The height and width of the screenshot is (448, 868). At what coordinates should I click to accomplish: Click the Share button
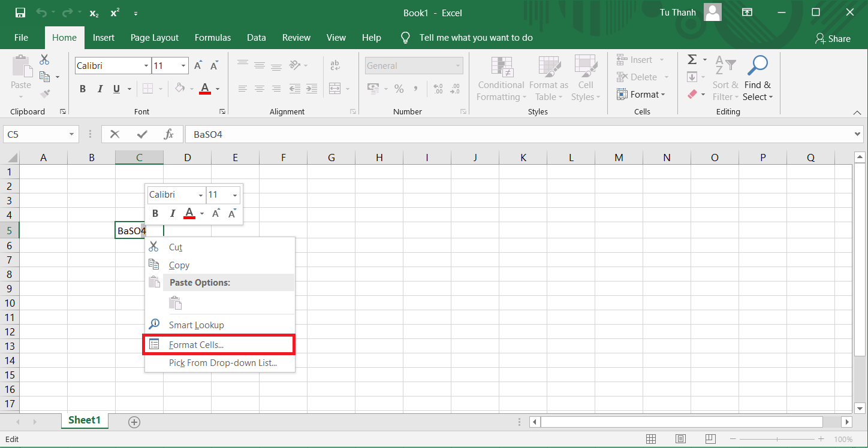coord(833,38)
